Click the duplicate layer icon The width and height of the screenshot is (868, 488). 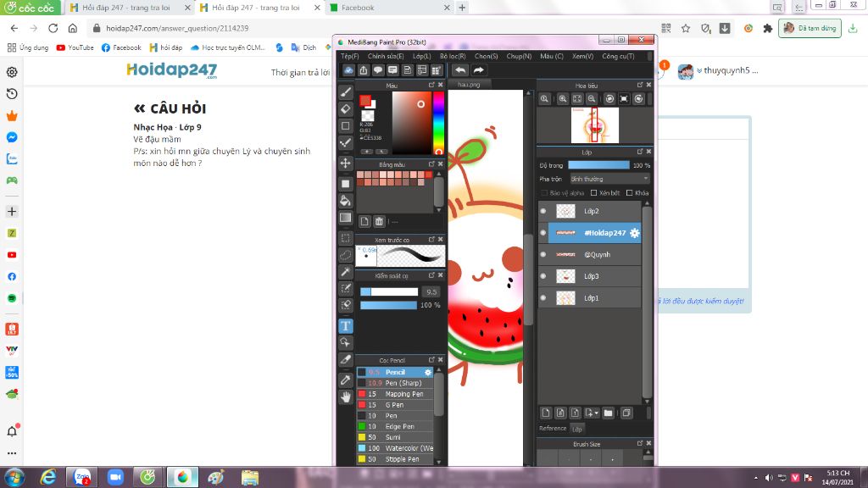pos(626,413)
